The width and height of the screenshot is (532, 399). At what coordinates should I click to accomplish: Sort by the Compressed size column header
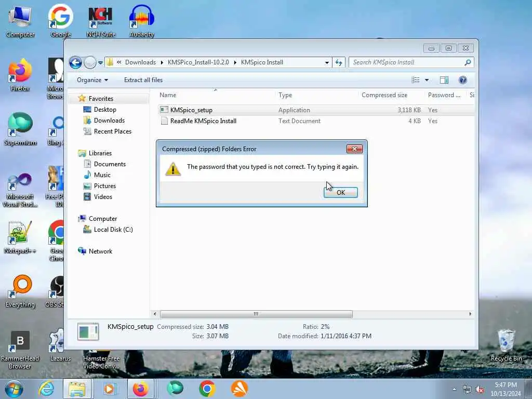pos(392,95)
